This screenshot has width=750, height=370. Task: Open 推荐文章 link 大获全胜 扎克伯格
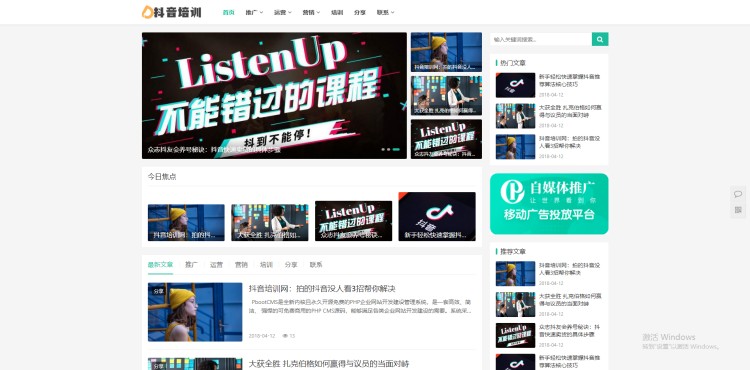tap(570, 300)
